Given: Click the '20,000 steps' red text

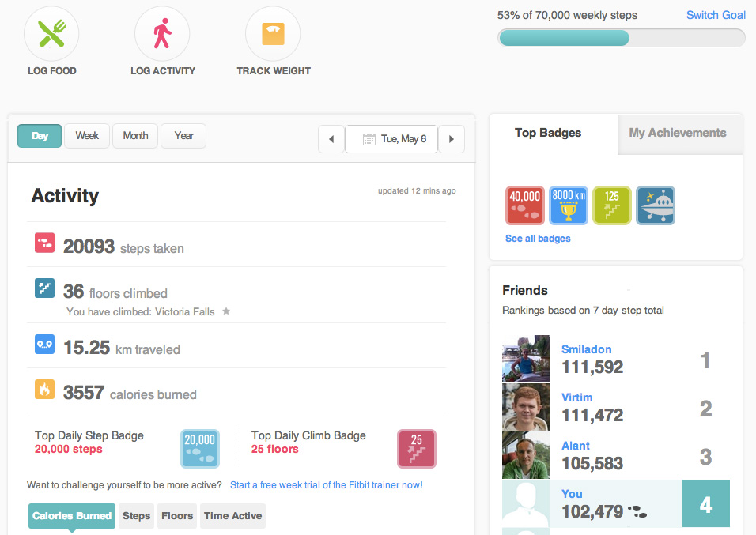Looking at the screenshot, I should (x=69, y=449).
